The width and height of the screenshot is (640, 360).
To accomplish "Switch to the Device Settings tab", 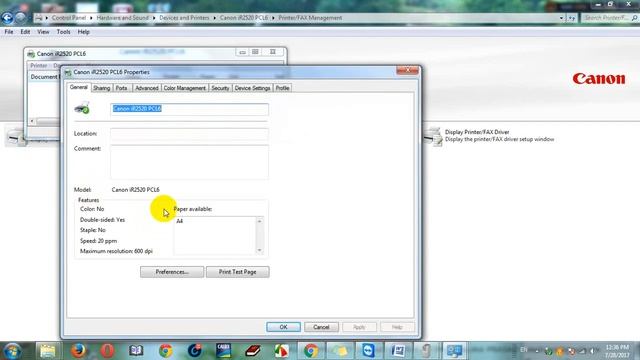I will 253,88.
